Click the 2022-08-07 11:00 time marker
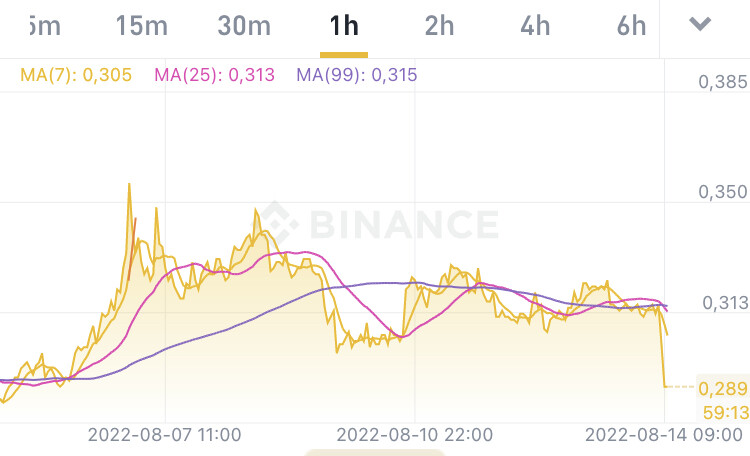The height and width of the screenshot is (456, 750). pyautogui.click(x=164, y=435)
